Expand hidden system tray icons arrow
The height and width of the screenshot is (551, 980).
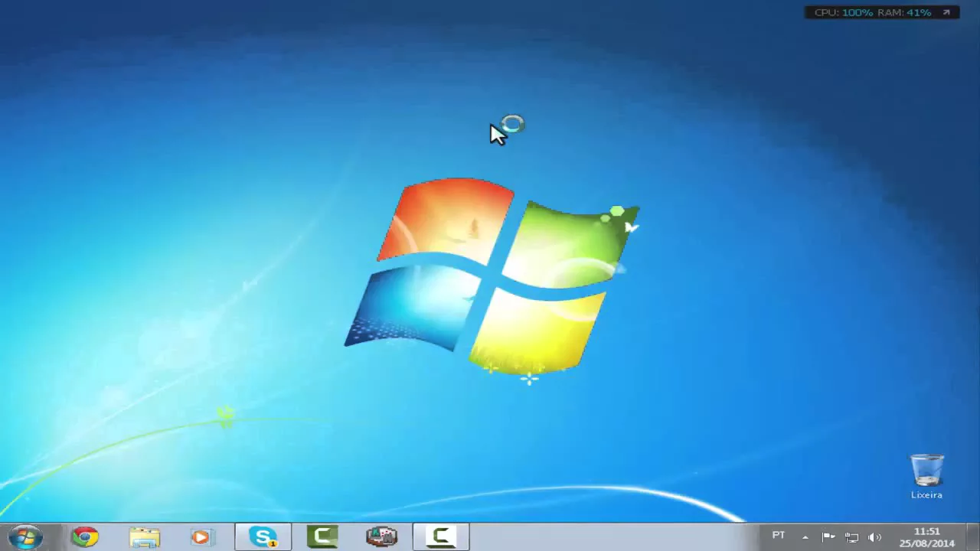(x=805, y=537)
